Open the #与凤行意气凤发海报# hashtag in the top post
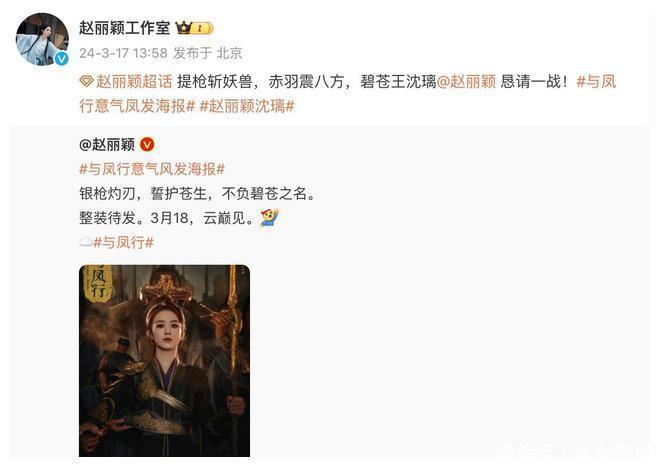660x467 pixels. click(x=348, y=94)
